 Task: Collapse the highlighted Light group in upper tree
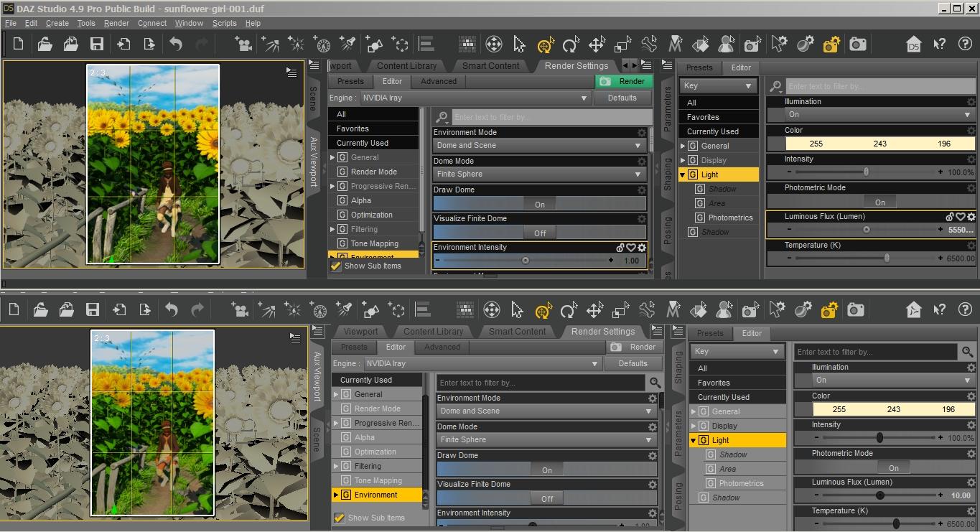(683, 174)
